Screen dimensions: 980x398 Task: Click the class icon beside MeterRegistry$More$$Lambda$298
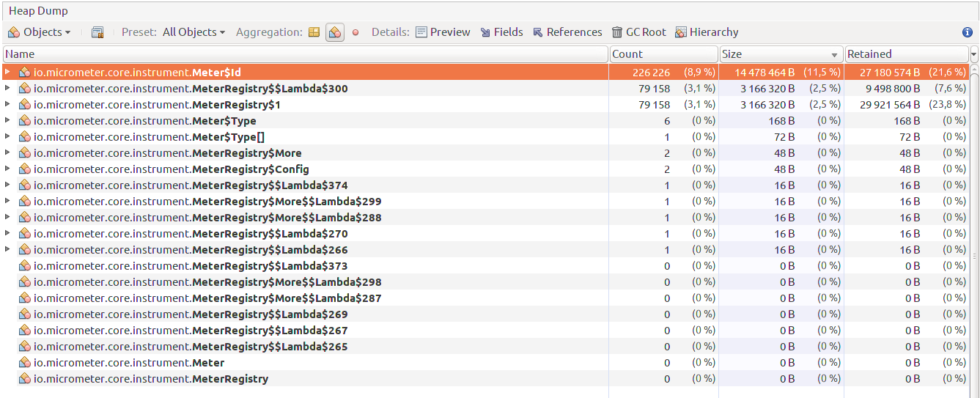pyautogui.click(x=24, y=282)
